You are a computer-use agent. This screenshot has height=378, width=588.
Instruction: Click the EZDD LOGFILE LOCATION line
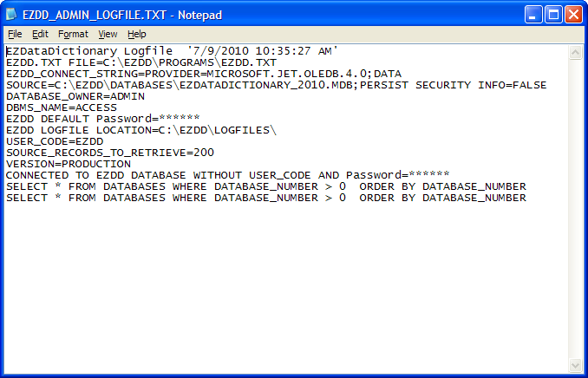[x=140, y=130]
